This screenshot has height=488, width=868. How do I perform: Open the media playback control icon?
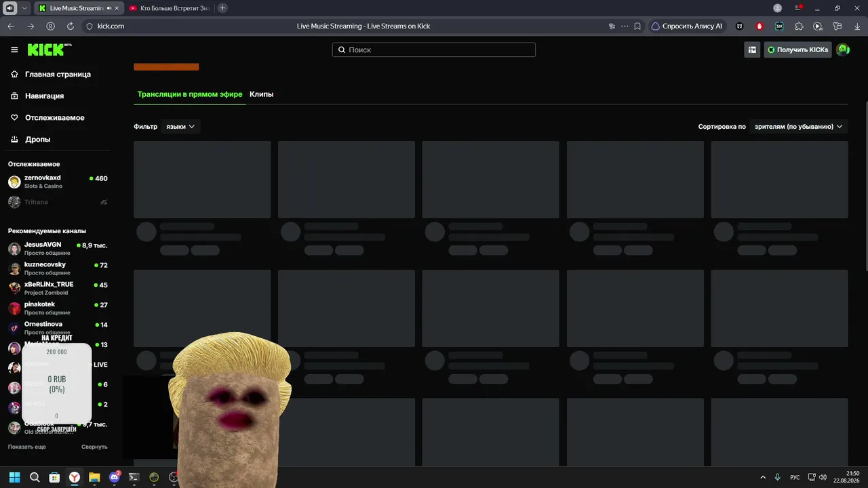(818, 26)
